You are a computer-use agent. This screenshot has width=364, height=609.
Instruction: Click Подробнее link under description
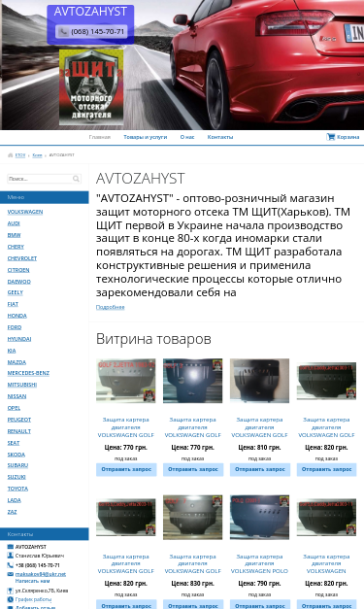[x=111, y=307]
